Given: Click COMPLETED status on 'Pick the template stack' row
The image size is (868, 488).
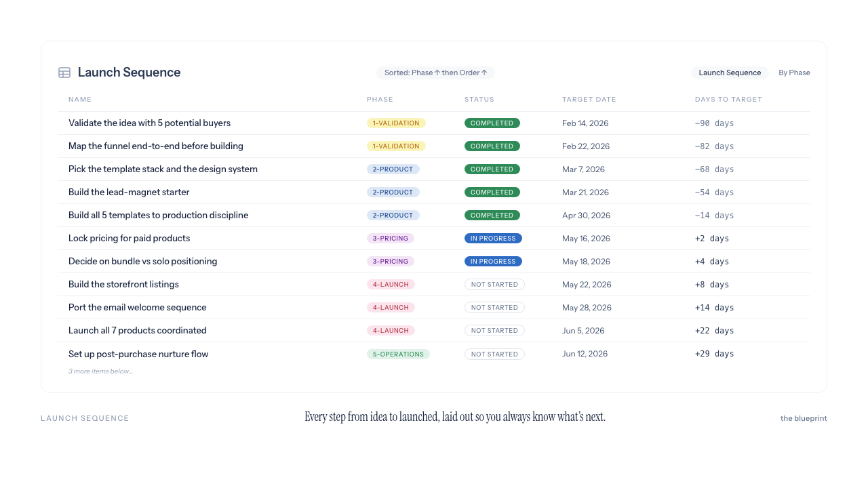Looking at the screenshot, I should pyautogui.click(x=492, y=169).
